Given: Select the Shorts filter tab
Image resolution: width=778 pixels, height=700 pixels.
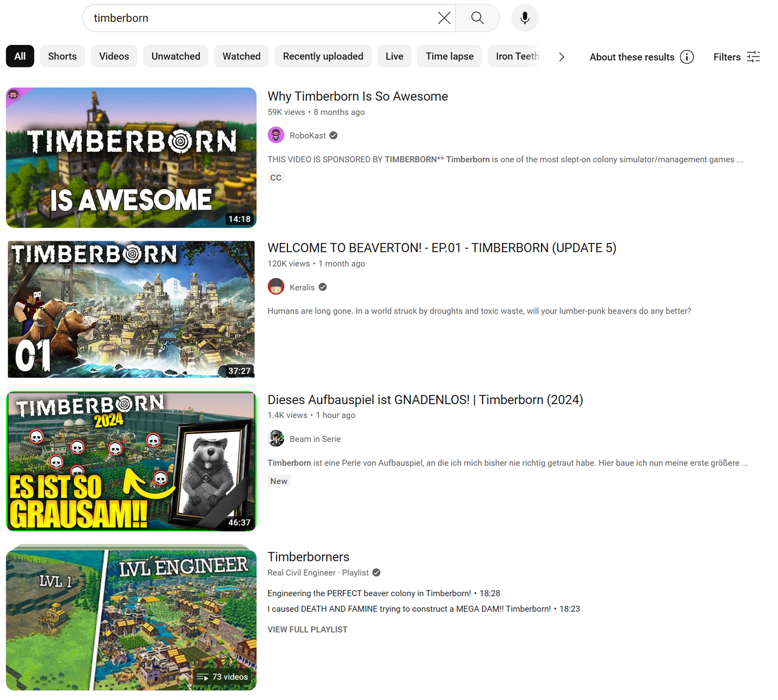Looking at the screenshot, I should pos(62,57).
